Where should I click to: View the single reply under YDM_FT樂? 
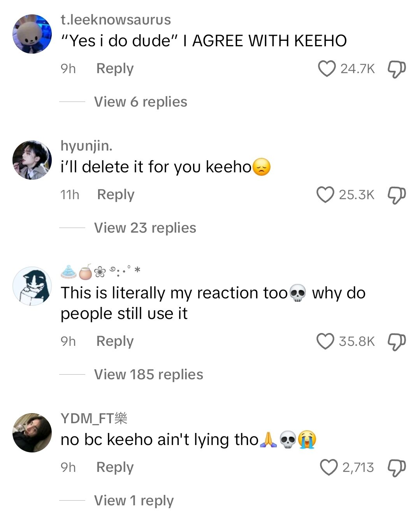point(133,501)
